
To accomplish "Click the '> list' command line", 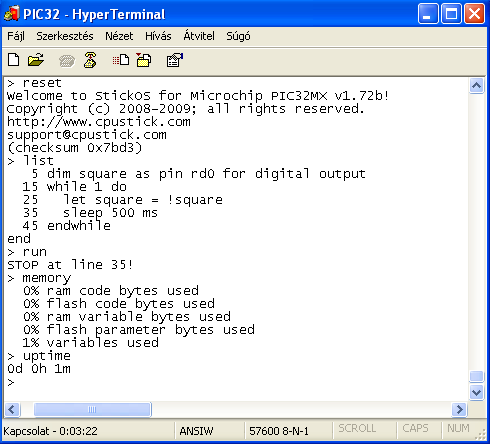I will click(x=30, y=161).
